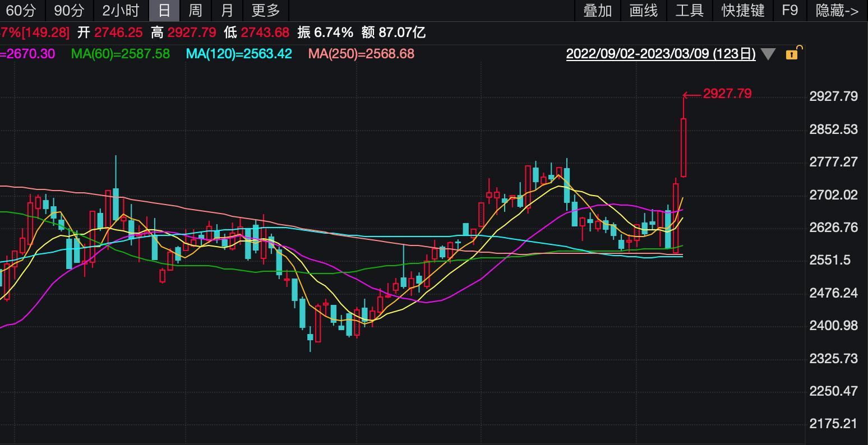Expand the date range dropdown triangle
Viewport: 868px width, 445px height.
tap(768, 54)
